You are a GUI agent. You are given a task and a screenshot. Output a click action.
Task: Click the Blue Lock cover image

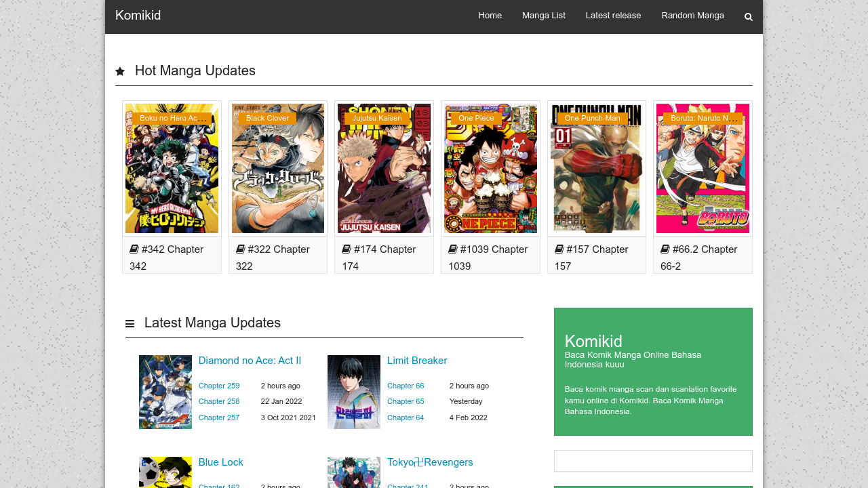(165, 472)
